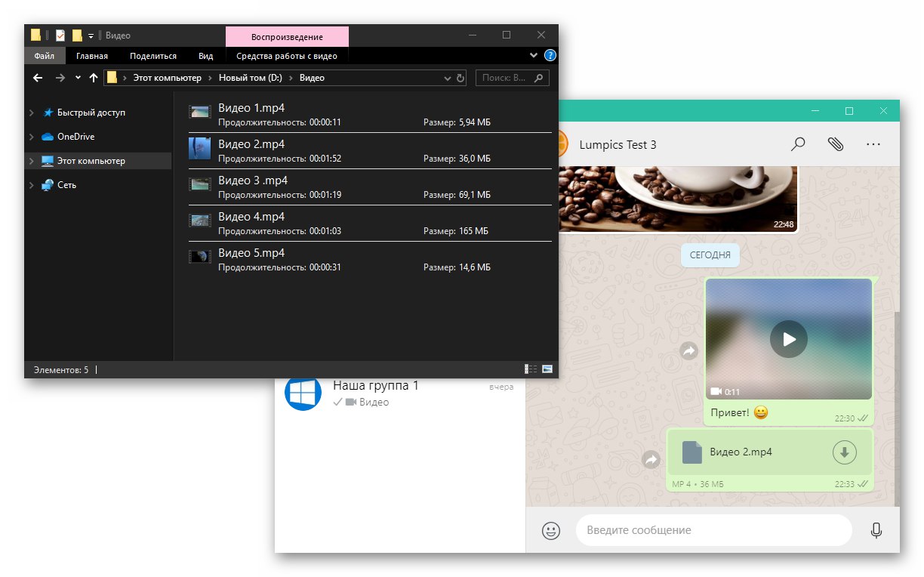Forward the video message with arrow icon
This screenshot has width=924, height=577.
688,350
